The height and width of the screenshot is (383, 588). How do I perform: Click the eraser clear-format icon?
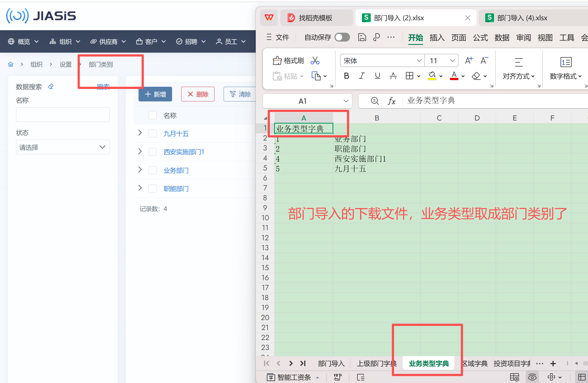[476, 76]
